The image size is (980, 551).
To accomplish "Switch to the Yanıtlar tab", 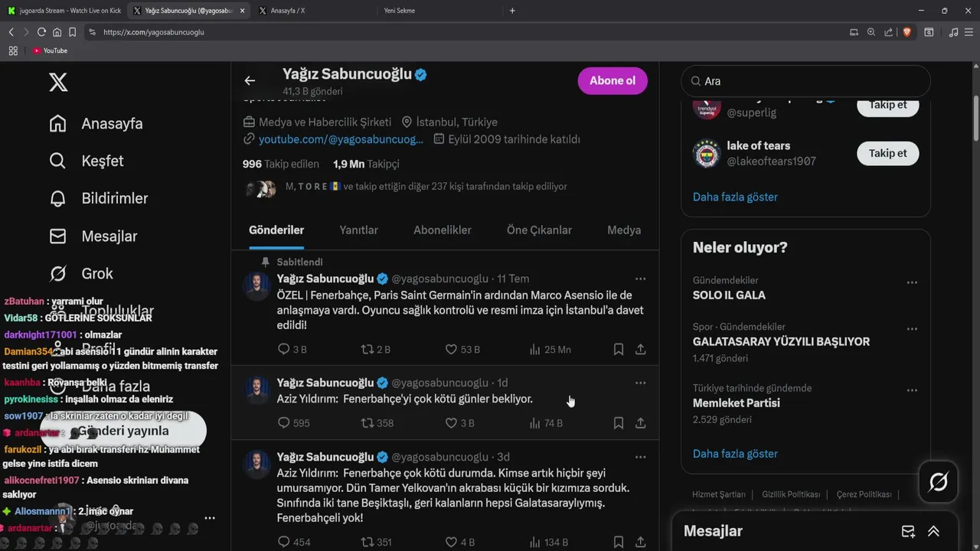I will pyautogui.click(x=358, y=230).
